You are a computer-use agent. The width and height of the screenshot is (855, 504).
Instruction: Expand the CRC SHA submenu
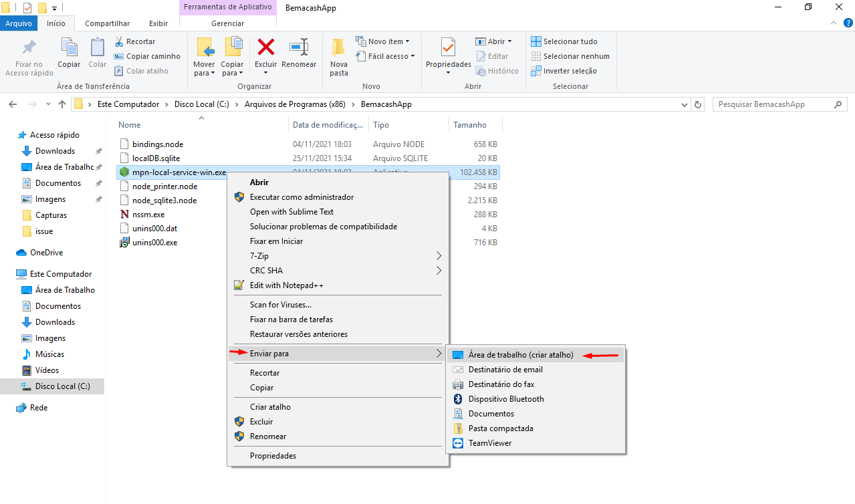pos(338,271)
